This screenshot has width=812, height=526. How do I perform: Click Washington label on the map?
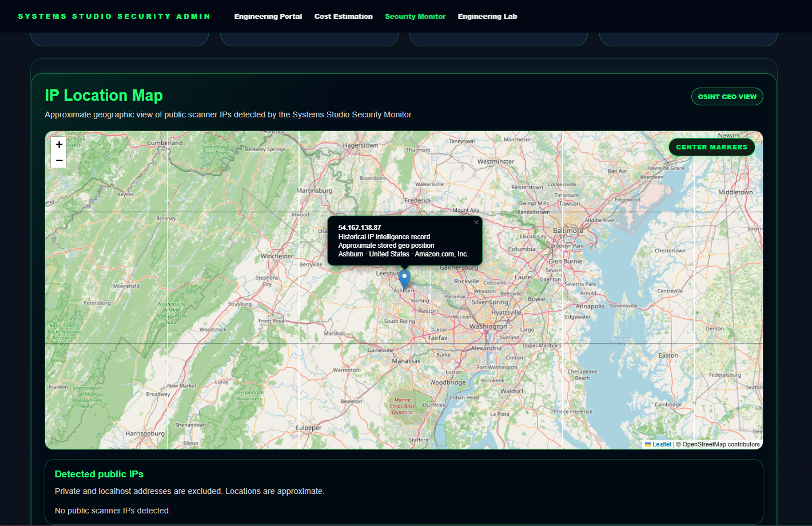pos(488,326)
